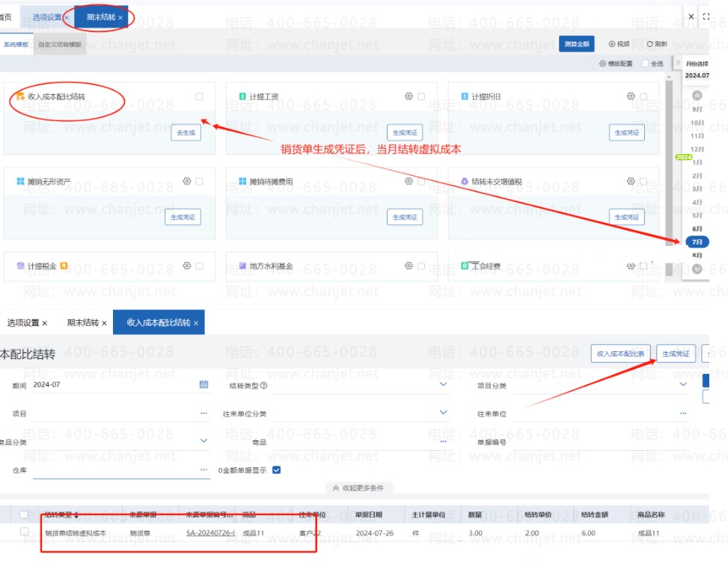728x563 pixels.
Task: Click 生成凭证 on 结转未交增值税 card
Action: (627, 218)
